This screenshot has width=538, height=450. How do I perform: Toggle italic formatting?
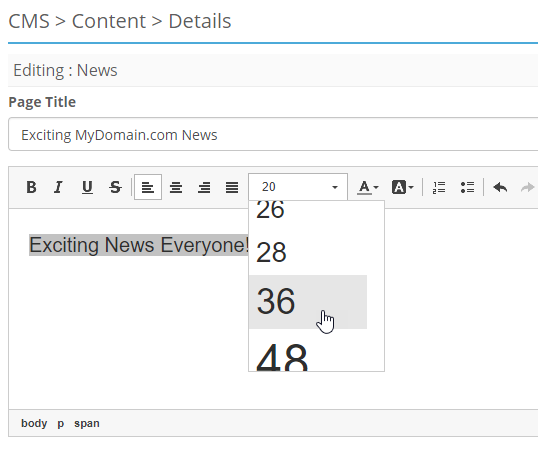pos(59,187)
